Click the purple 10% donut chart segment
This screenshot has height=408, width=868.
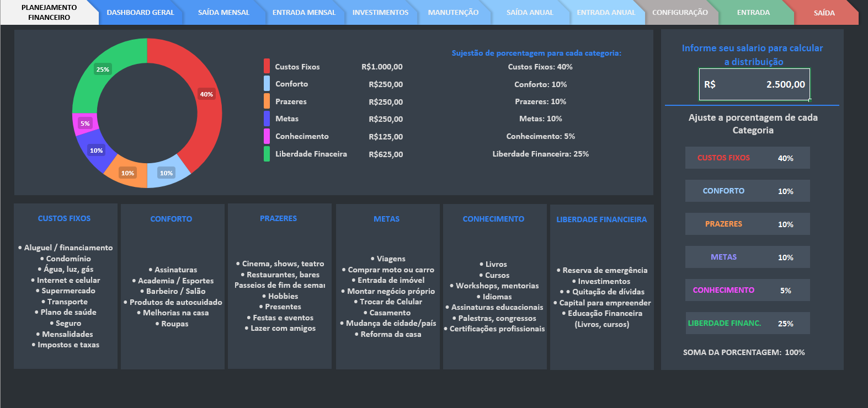click(96, 150)
